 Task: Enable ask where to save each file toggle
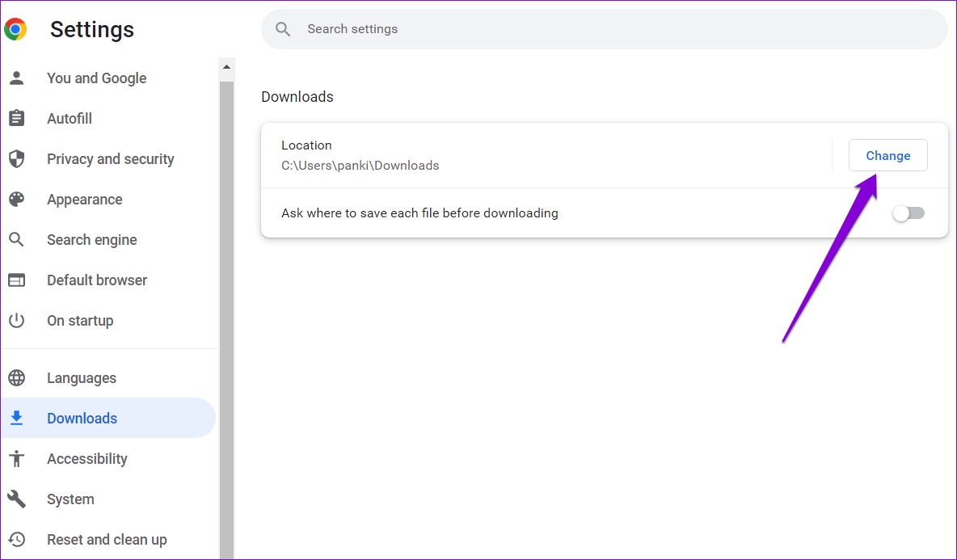pos(909,213)
